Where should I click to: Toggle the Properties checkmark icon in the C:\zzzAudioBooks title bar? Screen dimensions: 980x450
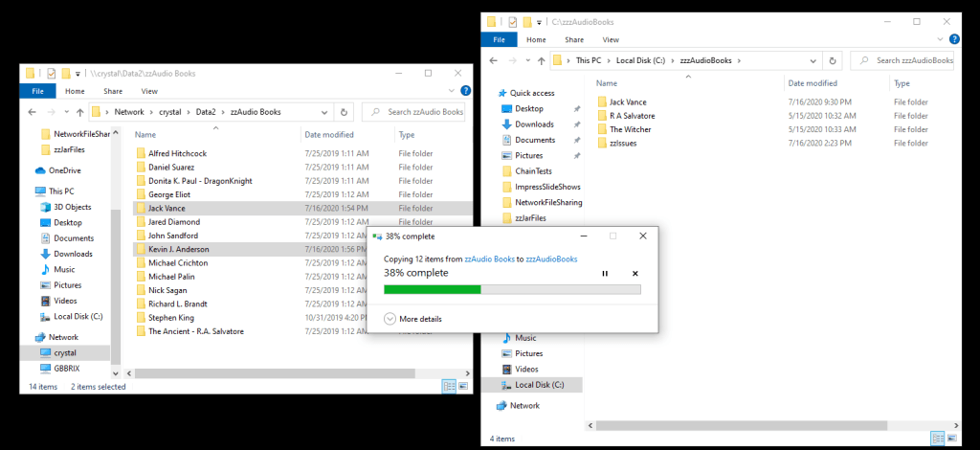(513, 21)
